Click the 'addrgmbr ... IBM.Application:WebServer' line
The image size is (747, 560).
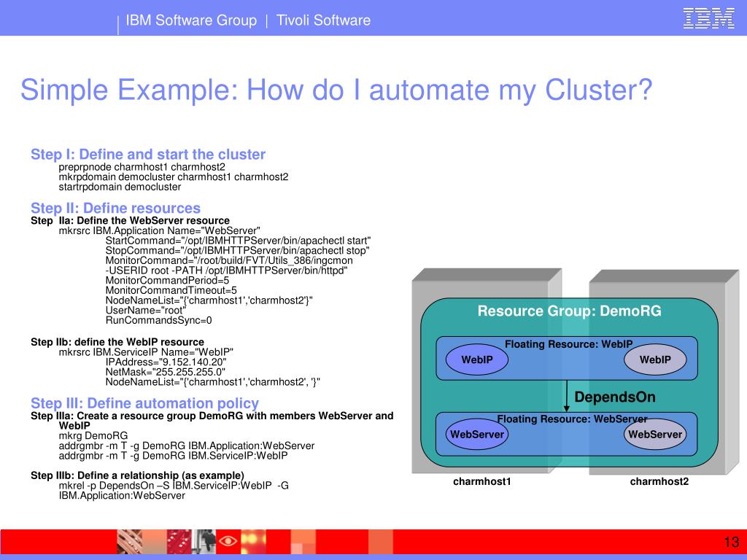point(187,446)
